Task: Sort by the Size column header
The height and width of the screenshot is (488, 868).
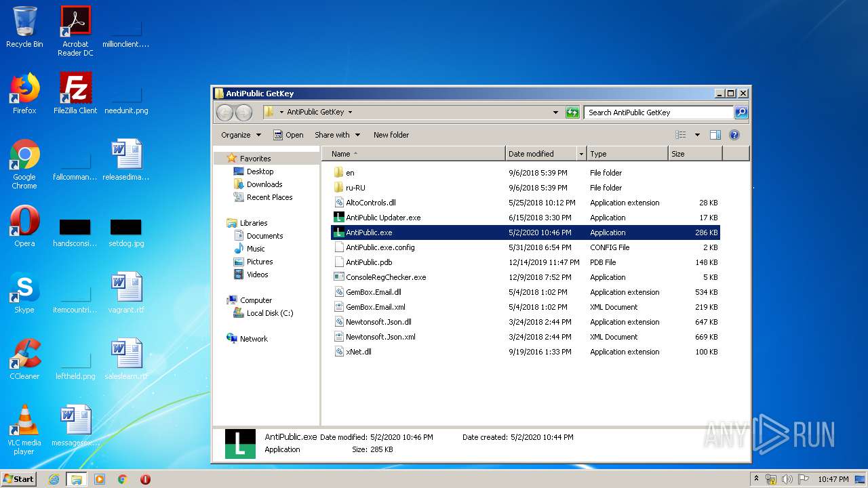Action: pos(695,154)
